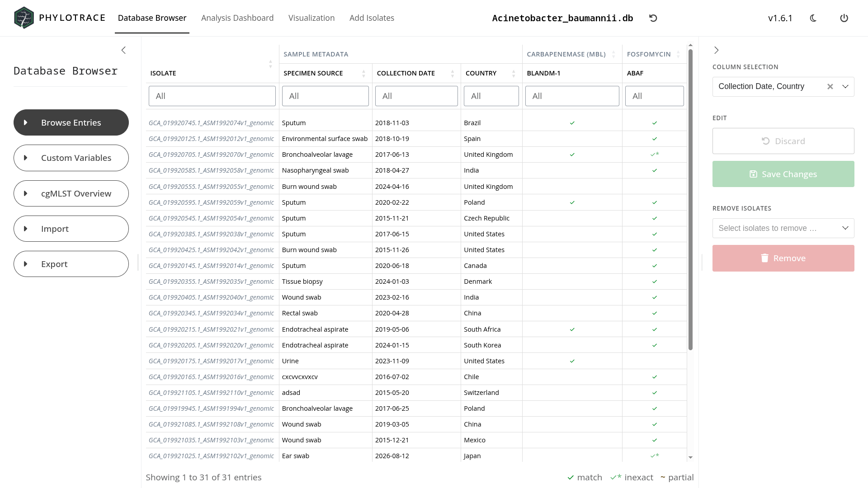868x488 pixels.
Task: Click the red Remove button
Action: click(x=783, y=258)
